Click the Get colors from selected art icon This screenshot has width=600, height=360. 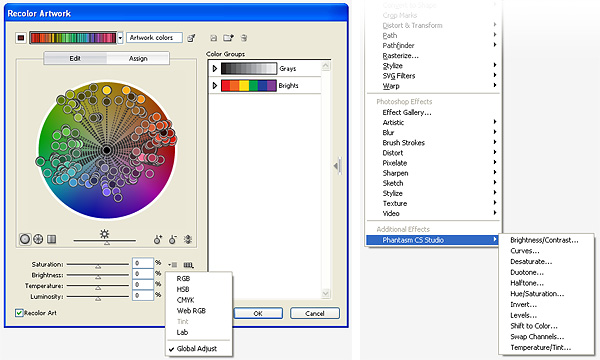191,38
